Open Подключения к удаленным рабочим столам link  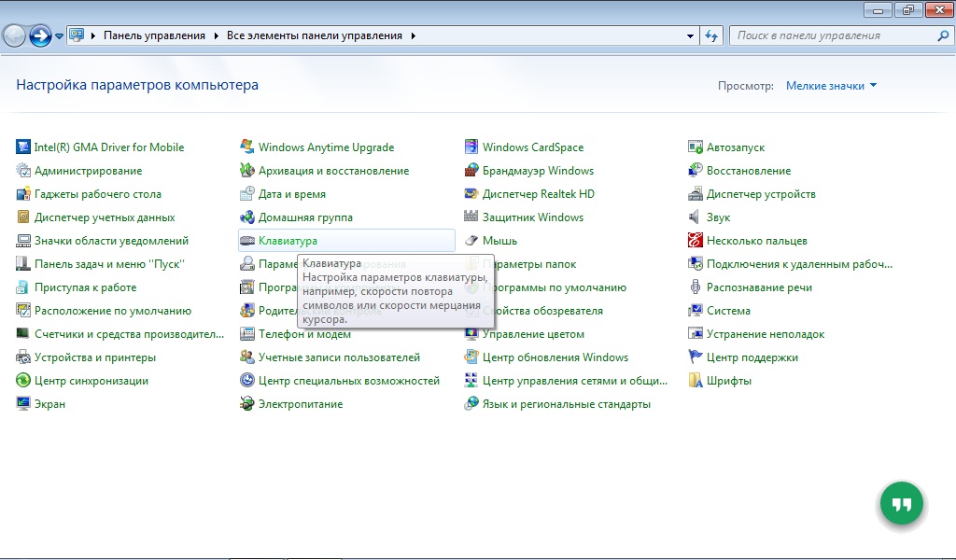point(799,264)
